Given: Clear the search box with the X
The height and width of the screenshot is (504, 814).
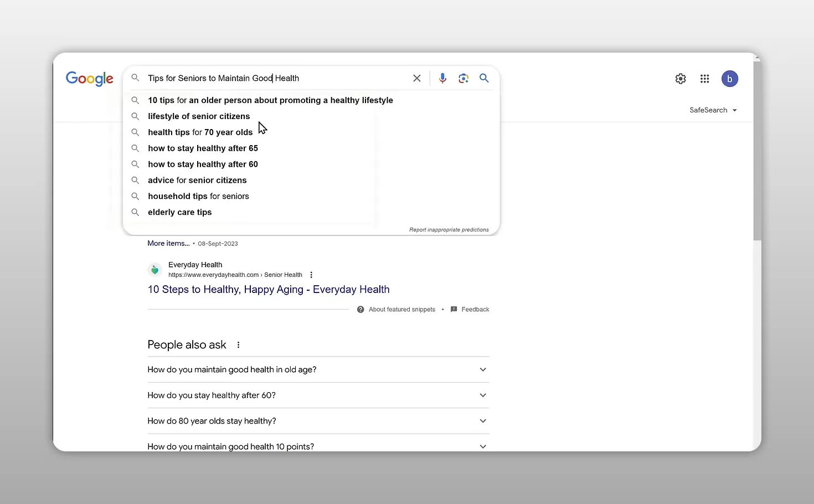Looking at the screenshot, I should tap(417, 78).
